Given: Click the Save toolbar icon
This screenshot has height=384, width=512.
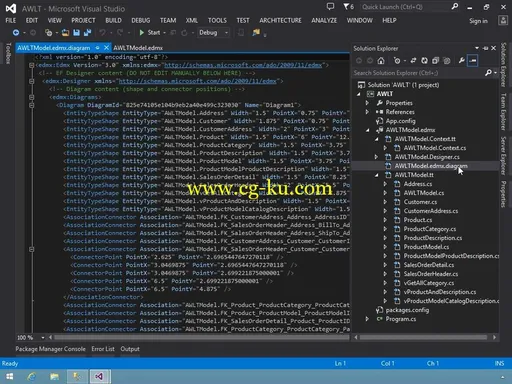Looking at the screenshot, I should pyautogui.click(x=76, y=33).
